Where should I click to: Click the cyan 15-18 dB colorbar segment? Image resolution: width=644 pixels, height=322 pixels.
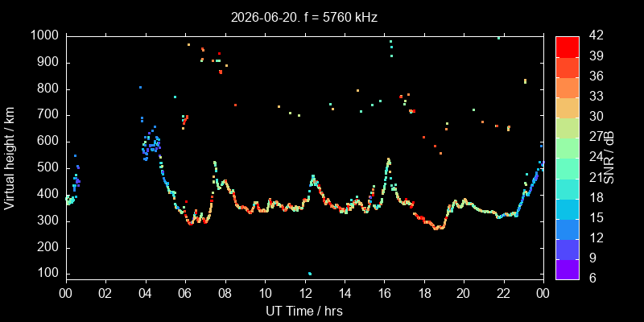[x=568, y=208]
